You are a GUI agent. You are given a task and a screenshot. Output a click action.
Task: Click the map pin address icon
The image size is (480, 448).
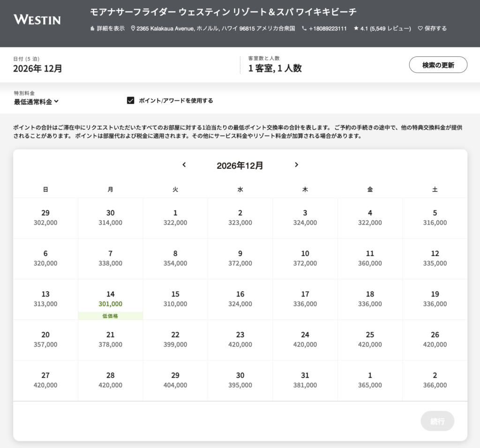tap(133, 29)
